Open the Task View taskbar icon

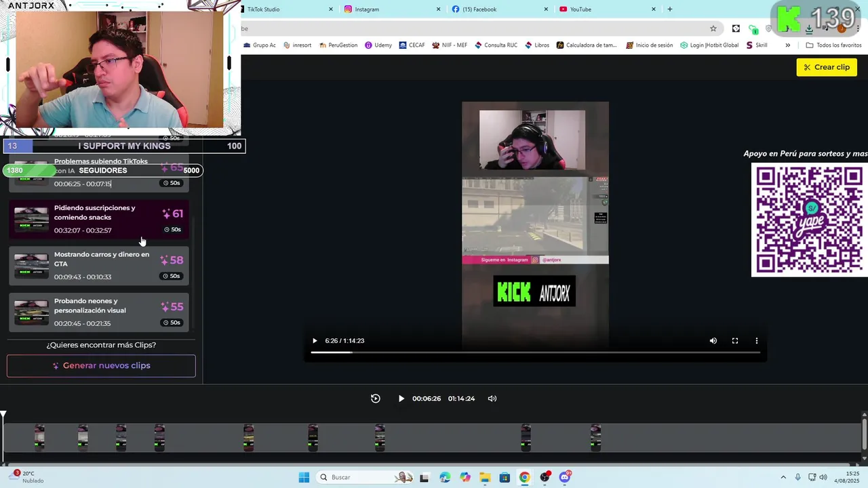[x=425, y=477]
